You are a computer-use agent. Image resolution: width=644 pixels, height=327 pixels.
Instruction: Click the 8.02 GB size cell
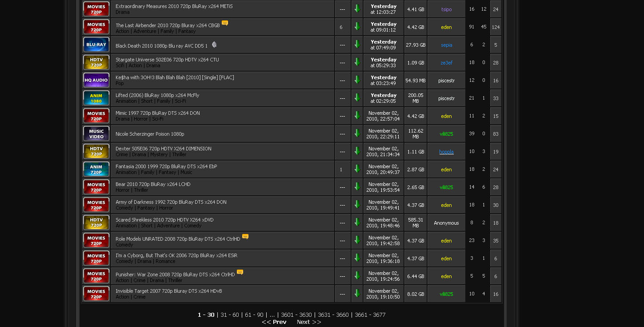[x=416, y=294]
